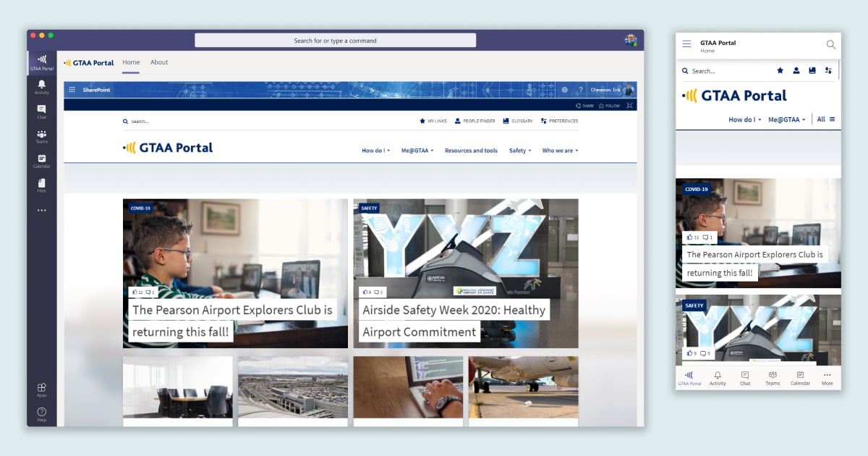This screenshot has width=868, height=456.
Task: Open the hamburger menu in the mobile view
Action: (686, 44)
